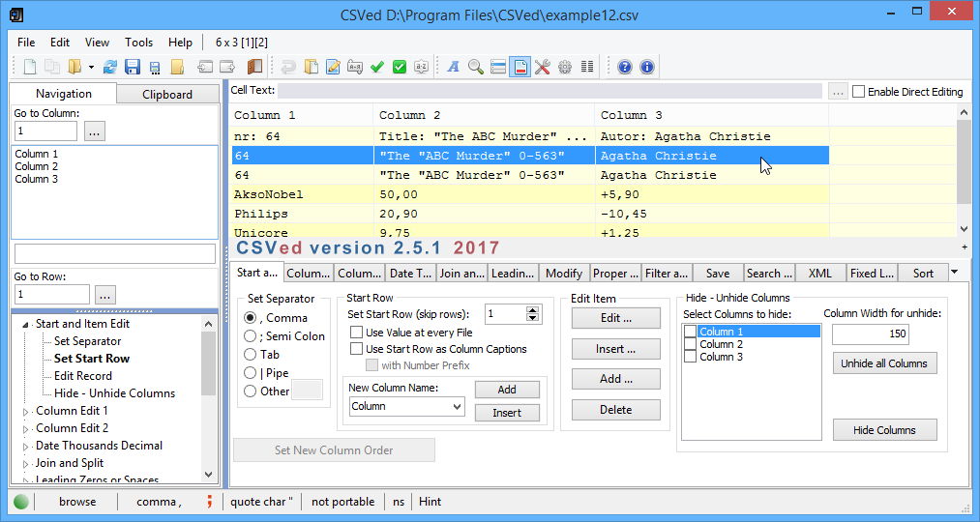The image size is (980, 522).
Task: Click the navigation tree vertical scrollbar
Action: coord(209,399)
